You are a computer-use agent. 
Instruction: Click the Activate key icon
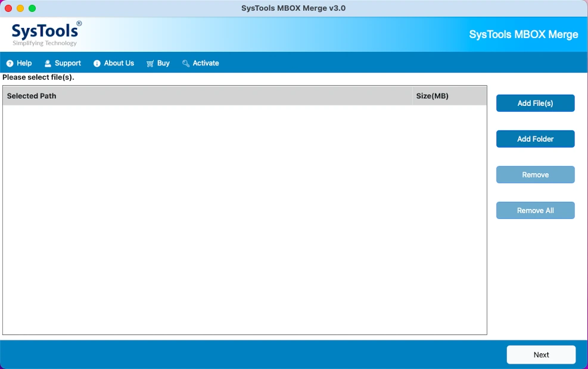tap(186, 63)
